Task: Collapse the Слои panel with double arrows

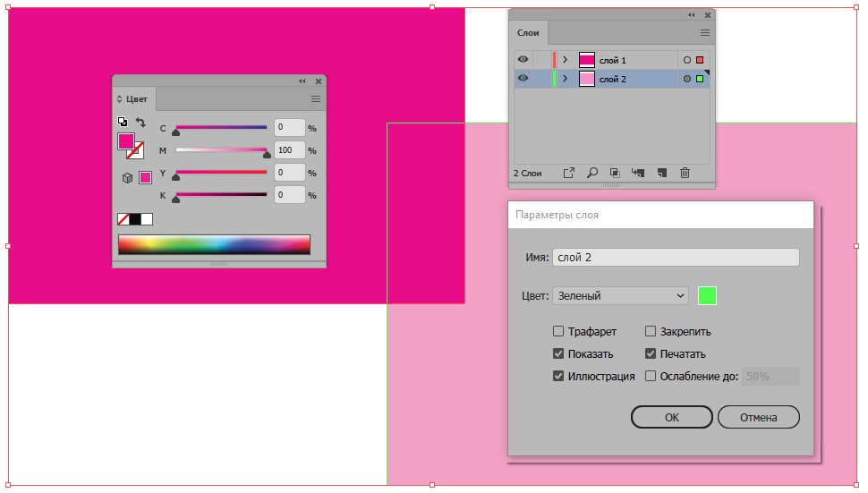Action: point(692,15)
